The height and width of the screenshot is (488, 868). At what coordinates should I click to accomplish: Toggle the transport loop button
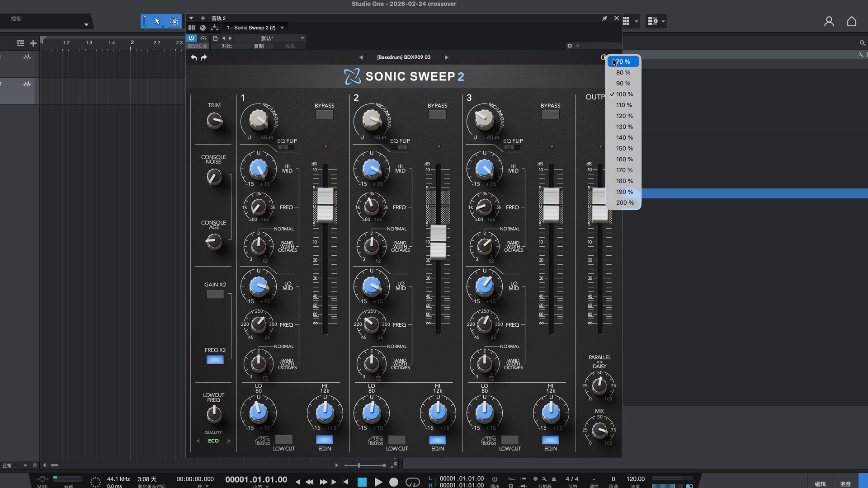(412, 482)
